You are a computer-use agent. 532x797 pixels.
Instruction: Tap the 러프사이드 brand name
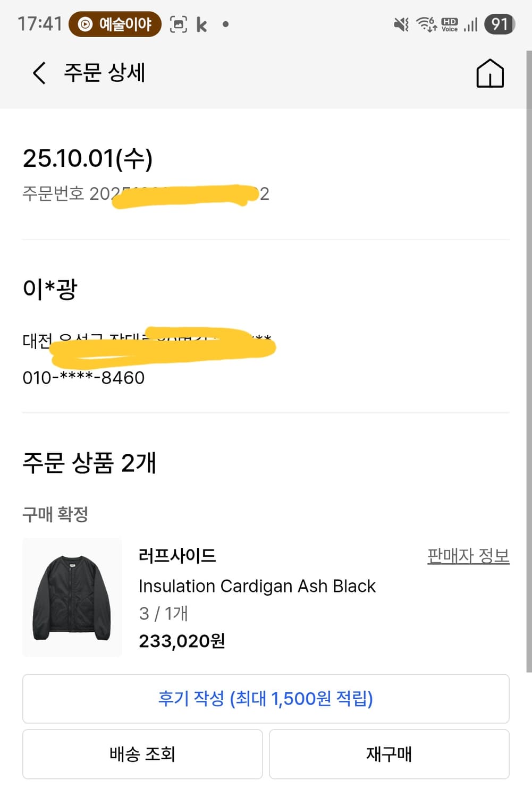click(177, 556)
